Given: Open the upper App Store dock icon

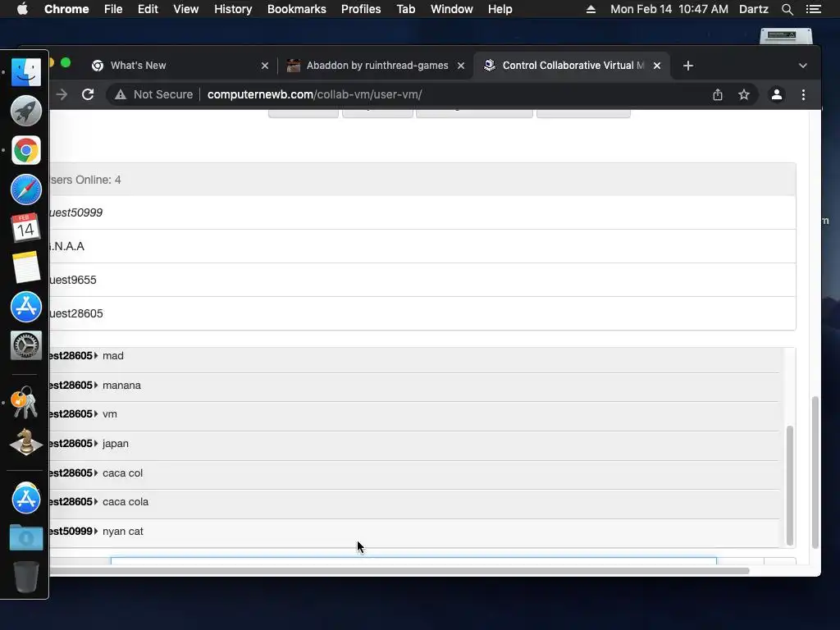Looking at the screenshot, I should (x=25, y=307).
